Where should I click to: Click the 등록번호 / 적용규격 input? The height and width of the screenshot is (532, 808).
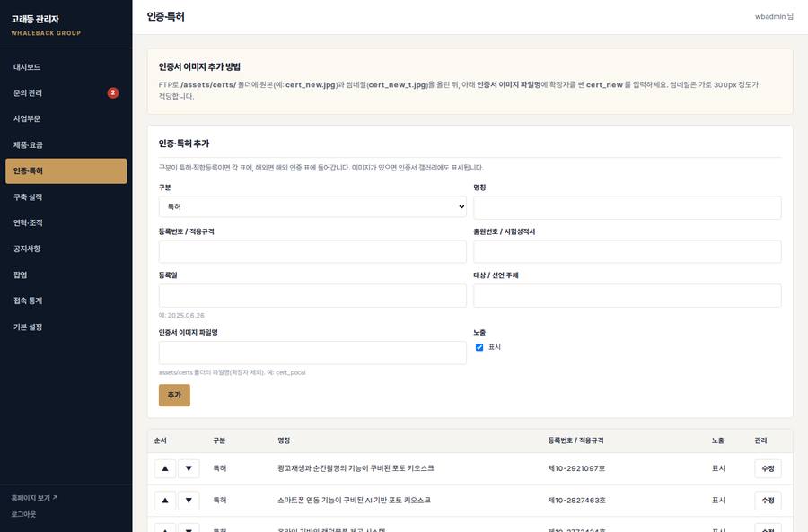point(312,251)
